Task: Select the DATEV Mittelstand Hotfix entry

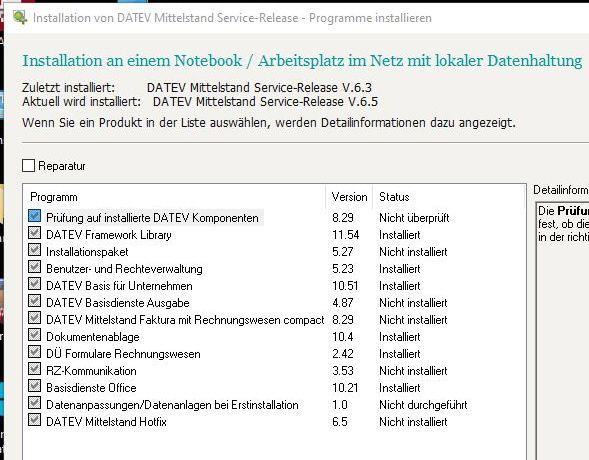Action: (106, 422)
